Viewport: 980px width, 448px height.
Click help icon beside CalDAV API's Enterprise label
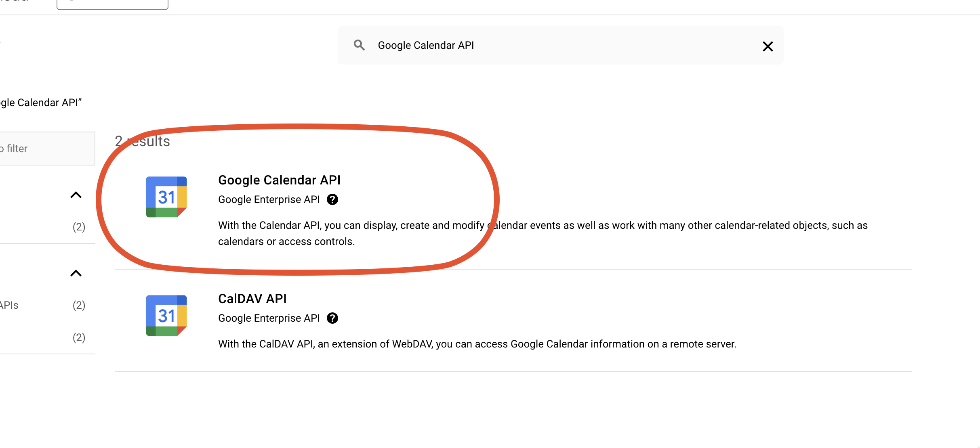[332, 318]
